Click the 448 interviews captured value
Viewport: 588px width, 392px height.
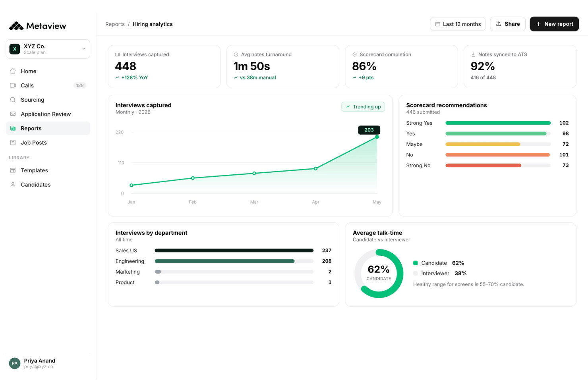(x=126, y=66)
